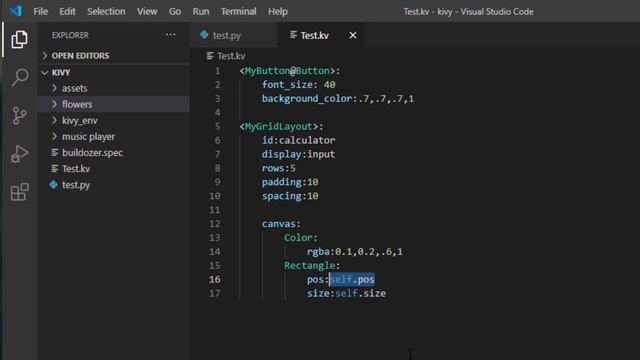Click the Color: keyword line
Image resolution: width=640 pixels, height=360 pixels.
pyautogui.click(x=301, y=238)
